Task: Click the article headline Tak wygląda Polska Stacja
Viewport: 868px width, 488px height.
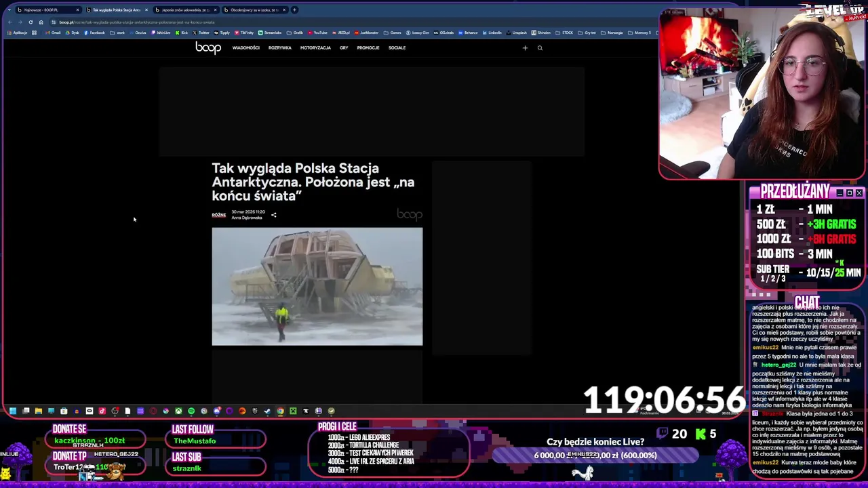Action: pos(313,182)
